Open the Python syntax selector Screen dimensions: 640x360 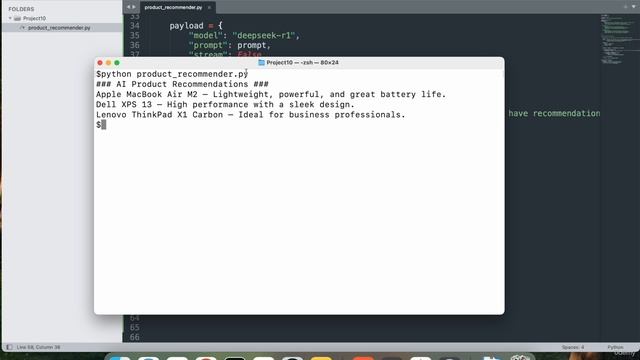pos(615,347)
